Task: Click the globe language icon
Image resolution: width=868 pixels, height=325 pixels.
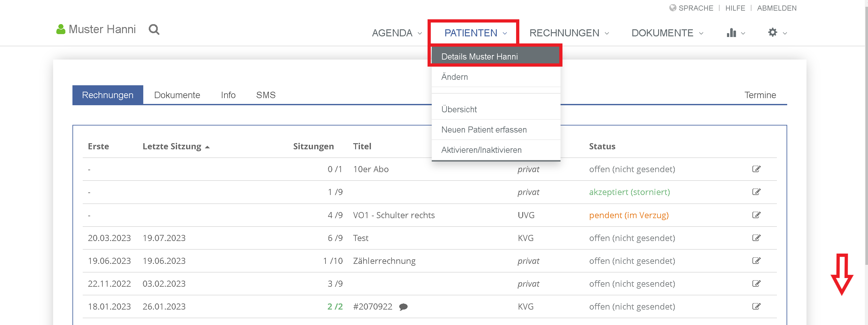Action: [x=673, y=8]
